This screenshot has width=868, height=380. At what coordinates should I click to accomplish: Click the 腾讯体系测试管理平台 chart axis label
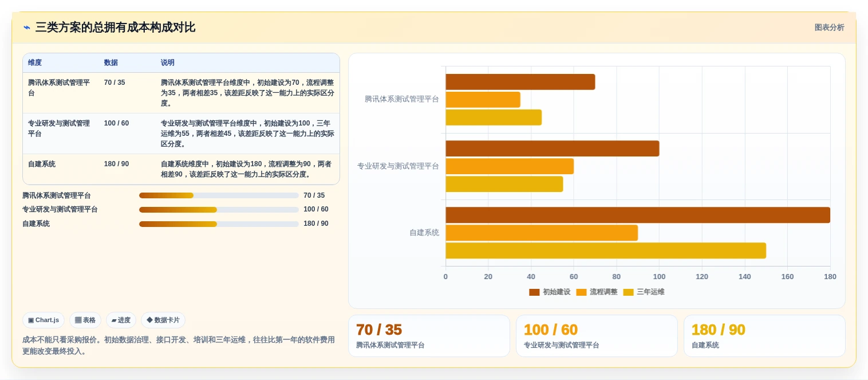pos(402,99)
